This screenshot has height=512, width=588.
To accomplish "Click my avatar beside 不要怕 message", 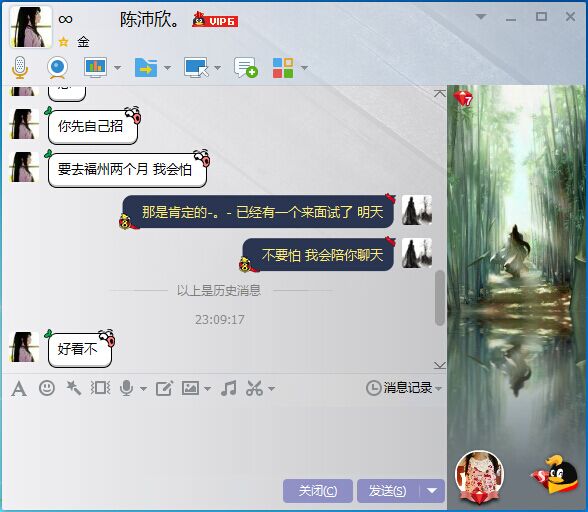I will (x=417, y=253).
